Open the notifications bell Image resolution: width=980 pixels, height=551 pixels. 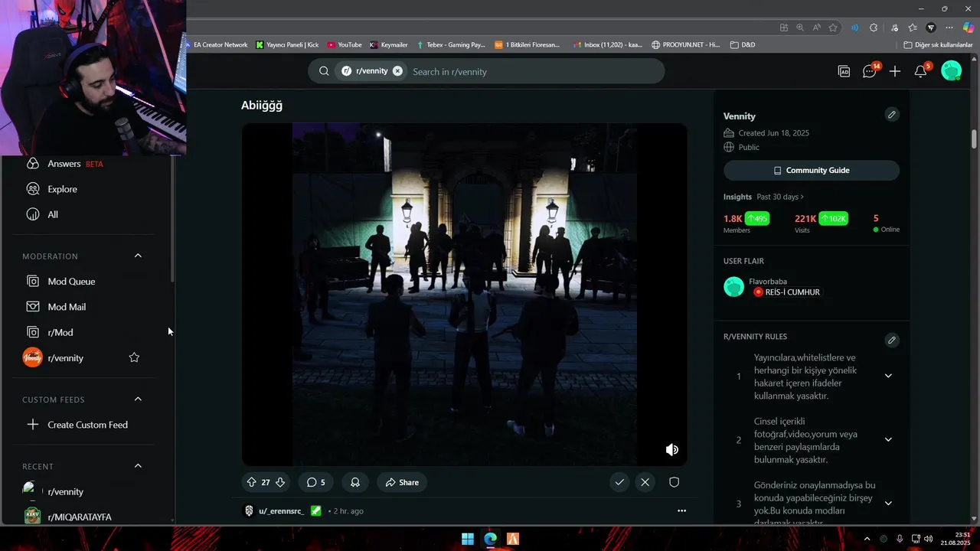click(921, 71)
